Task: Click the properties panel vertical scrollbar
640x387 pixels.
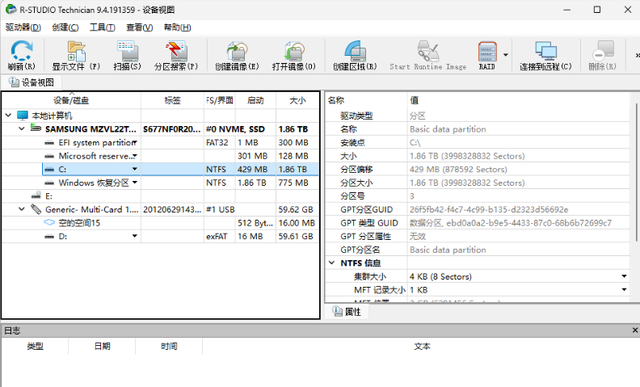Action: tap(637, 173)
